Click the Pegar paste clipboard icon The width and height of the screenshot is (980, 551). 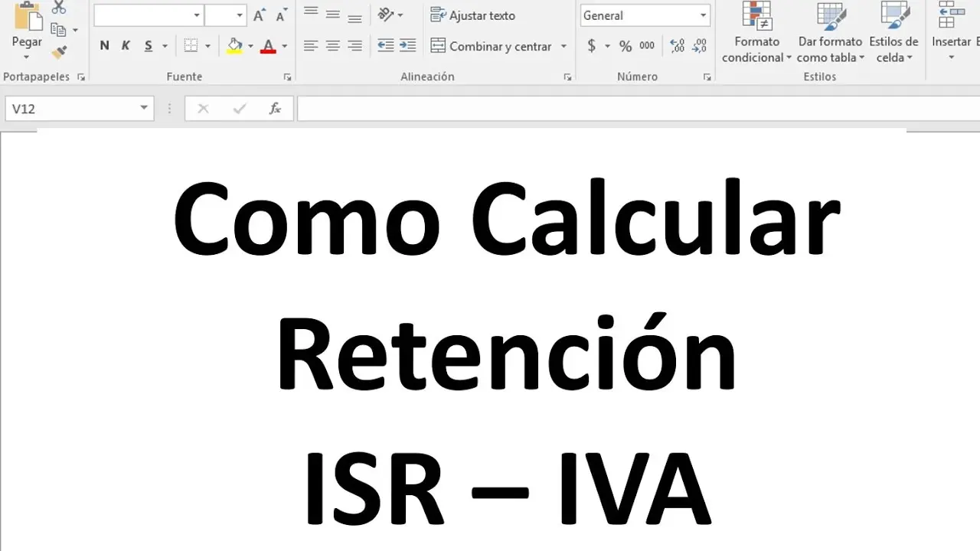[27, 17]
